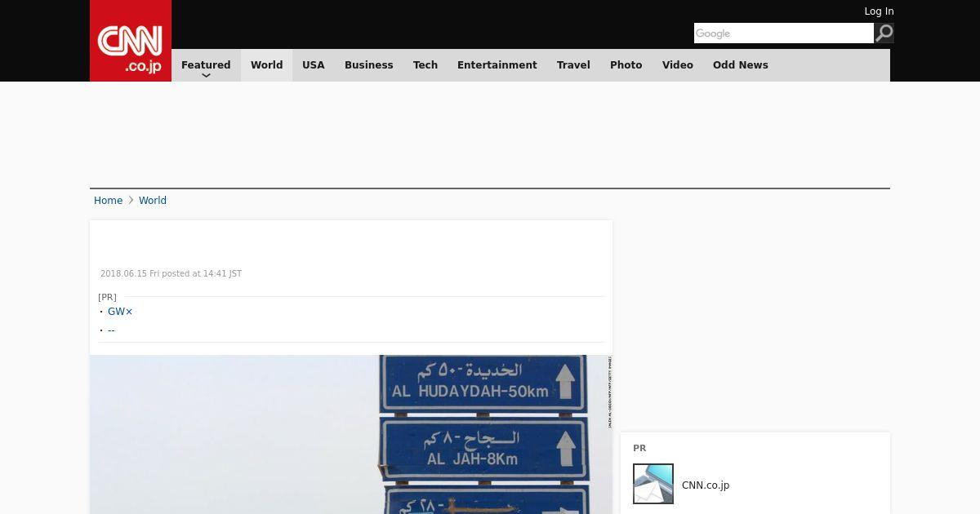Image resolution: width=980 pixels, height=514 pixels.
Task: Click the Log In link
Action: point(879,11)
